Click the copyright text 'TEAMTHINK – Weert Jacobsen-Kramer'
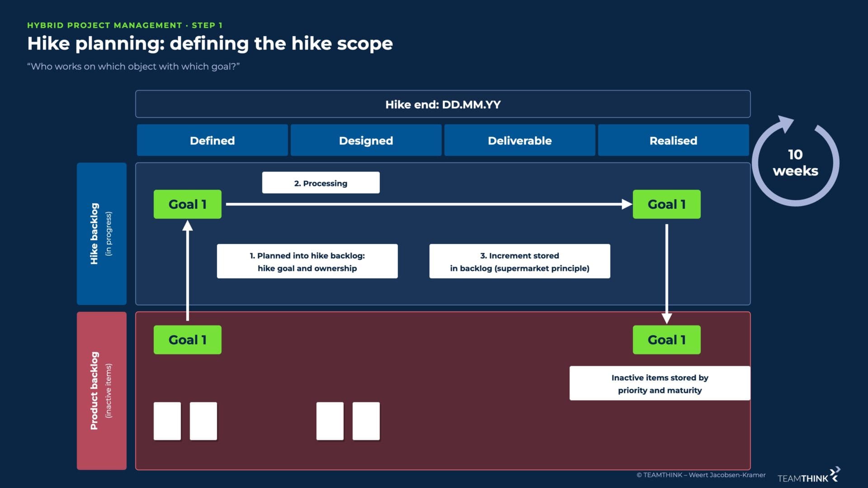 click(x=701, y=475)
